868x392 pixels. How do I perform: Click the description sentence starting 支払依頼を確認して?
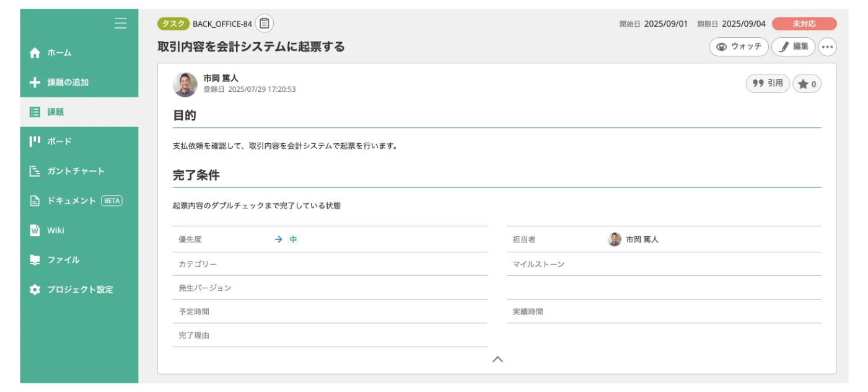(285, 146)
